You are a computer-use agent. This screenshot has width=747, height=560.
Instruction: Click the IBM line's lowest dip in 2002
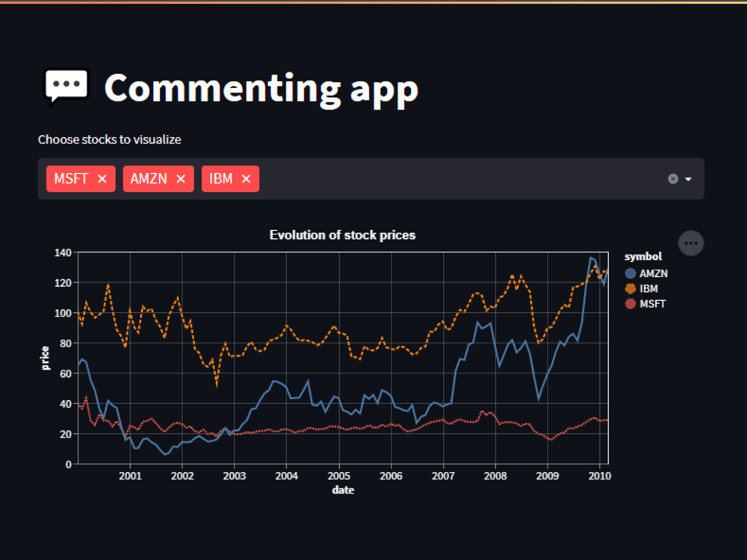tap(217, 385)
